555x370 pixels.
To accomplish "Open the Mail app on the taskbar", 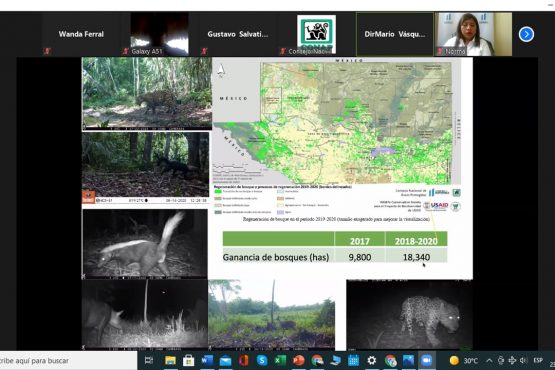I will click(225, 360).
